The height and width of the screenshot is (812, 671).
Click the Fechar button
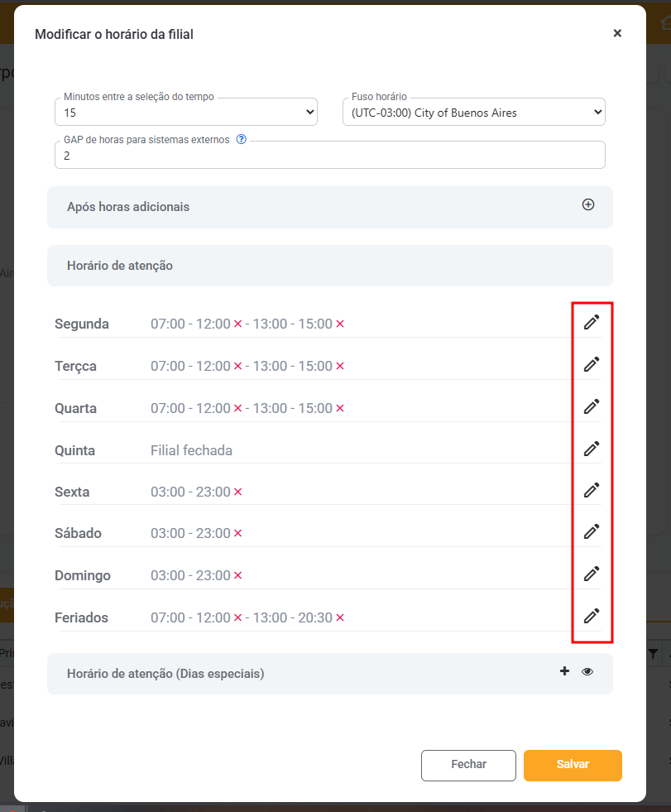[x=468, y=765]
